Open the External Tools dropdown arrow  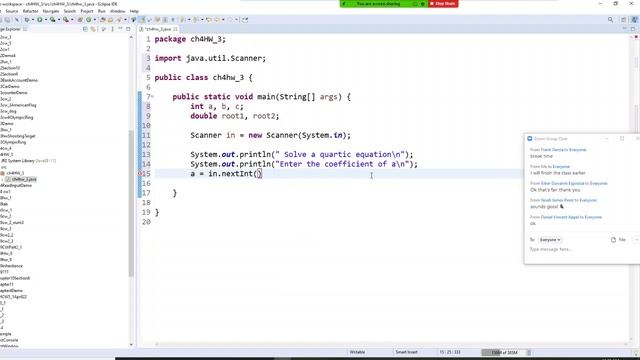click(72, 20)
